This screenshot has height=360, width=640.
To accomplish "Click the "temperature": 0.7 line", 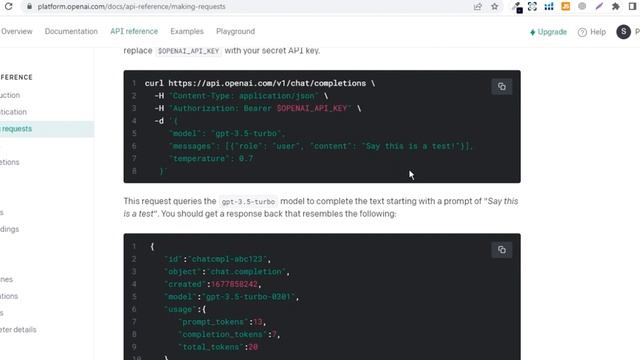I will point(211,159).
